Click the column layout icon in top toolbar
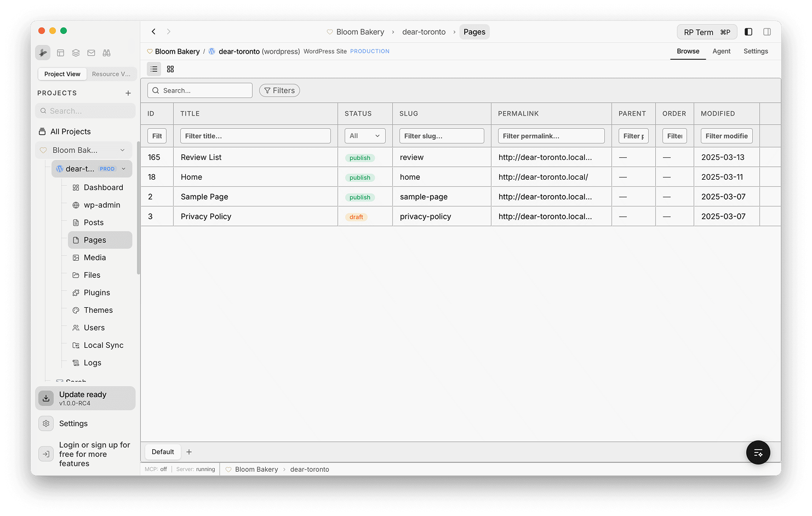Screen dimensions: 812x516 60,53
